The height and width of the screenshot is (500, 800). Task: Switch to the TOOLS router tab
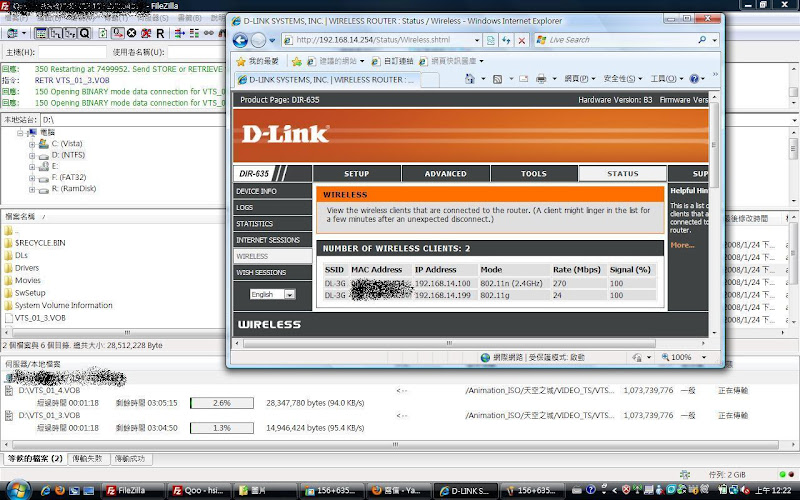tap(534, 173)
